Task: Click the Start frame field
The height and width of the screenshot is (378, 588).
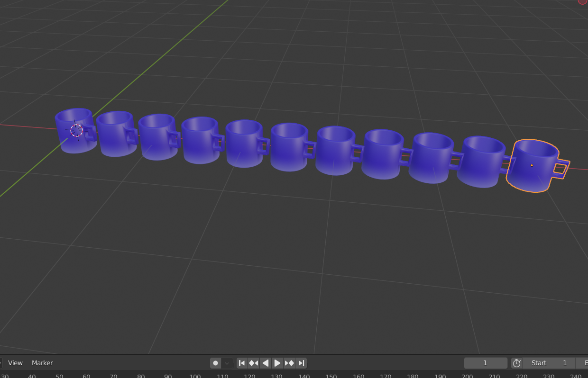Action: point(549,363)
